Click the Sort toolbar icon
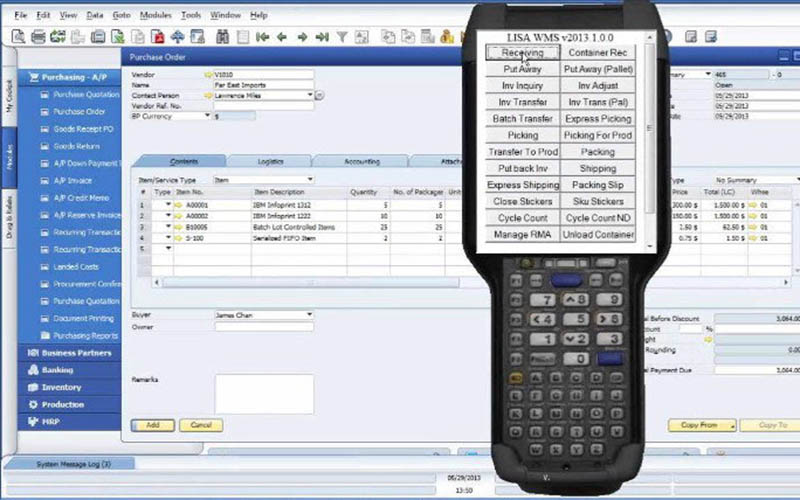The height and width of the screenshot is (500, 800). click(x=362, y=37)
